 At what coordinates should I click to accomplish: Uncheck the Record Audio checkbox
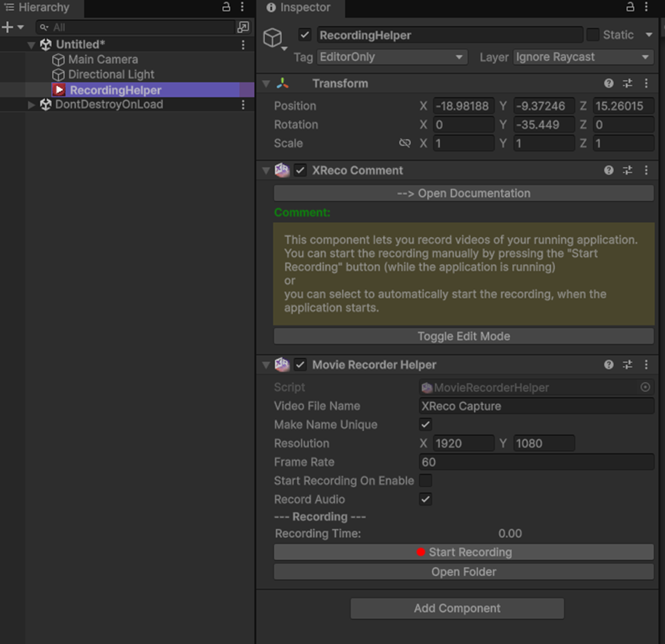pyautogui.click(x=426, y=499)
